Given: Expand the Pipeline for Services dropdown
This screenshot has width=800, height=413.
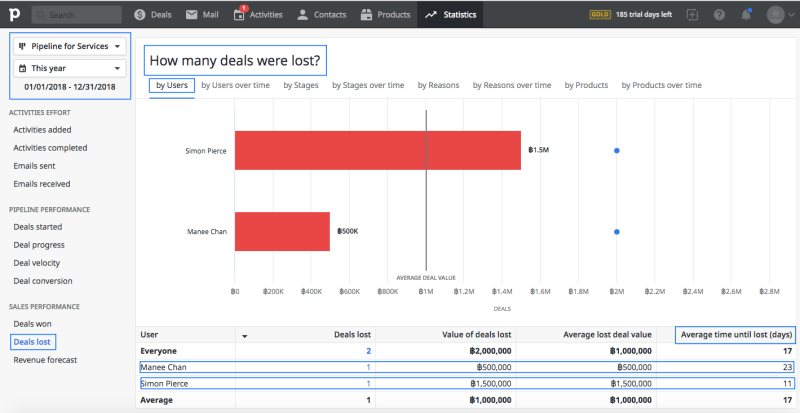Looking at the screenshot, I should coord(70,46).
